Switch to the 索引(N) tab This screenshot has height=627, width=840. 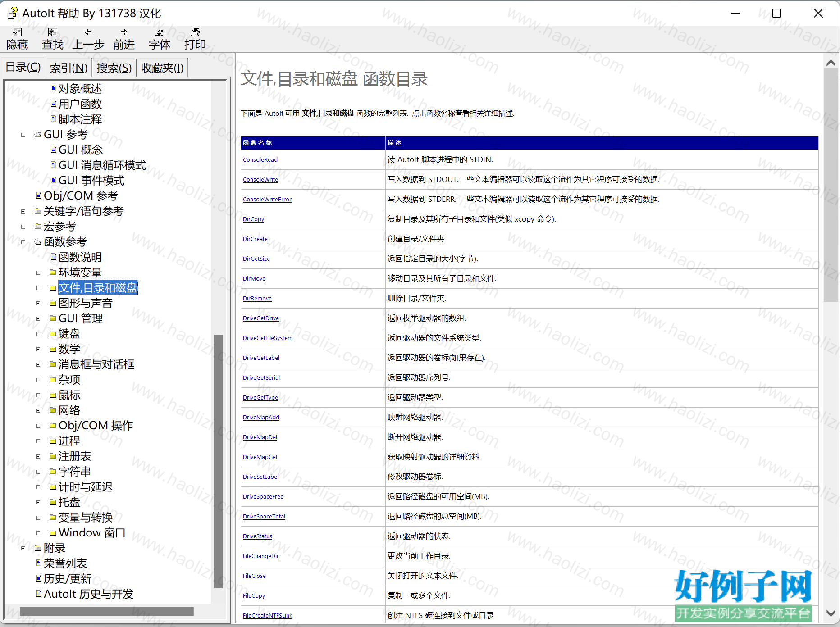click(68, 68)
